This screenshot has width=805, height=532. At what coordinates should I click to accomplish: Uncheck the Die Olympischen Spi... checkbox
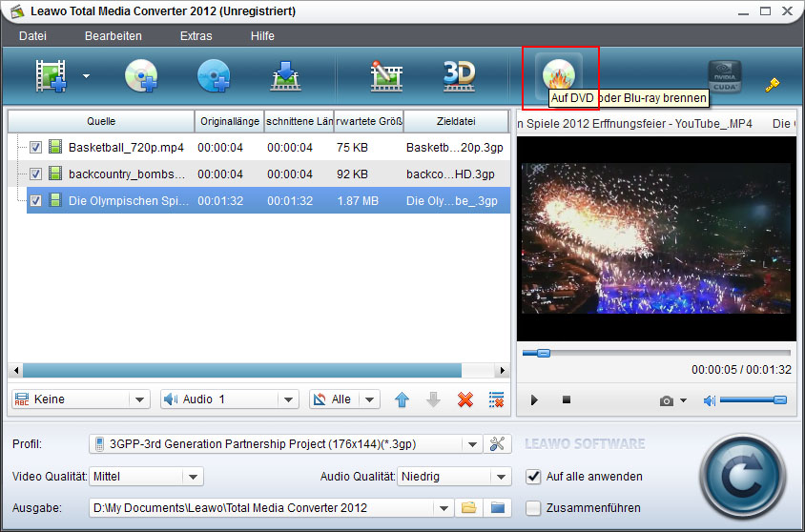pos(35,200)
